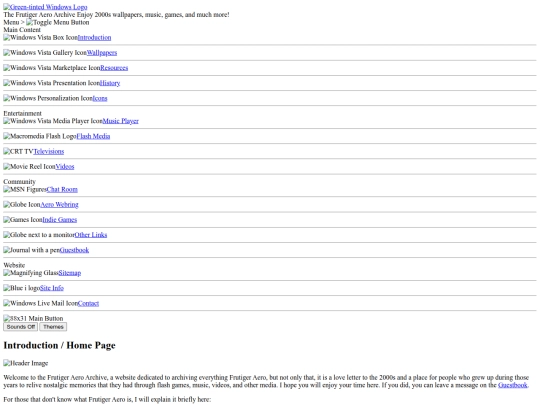Click the Main Content section label
The image size is (540, 405).
22,30
